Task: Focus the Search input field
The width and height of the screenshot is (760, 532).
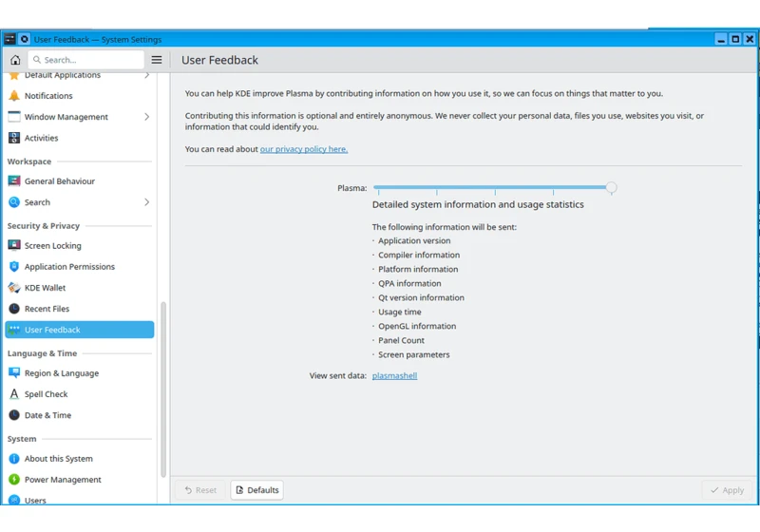Action: (x=85, y=60)
